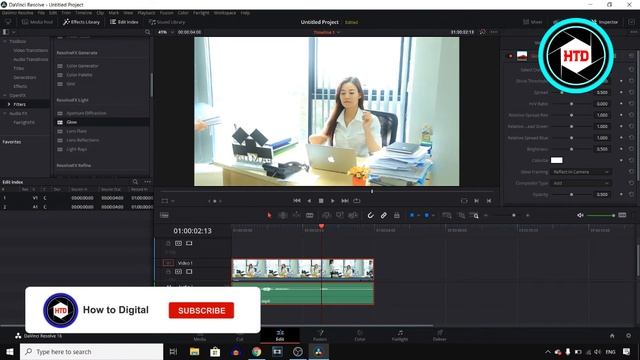Click the timeline zoom-out minus icon
640x360 pixels.
(x=486, y=215)
